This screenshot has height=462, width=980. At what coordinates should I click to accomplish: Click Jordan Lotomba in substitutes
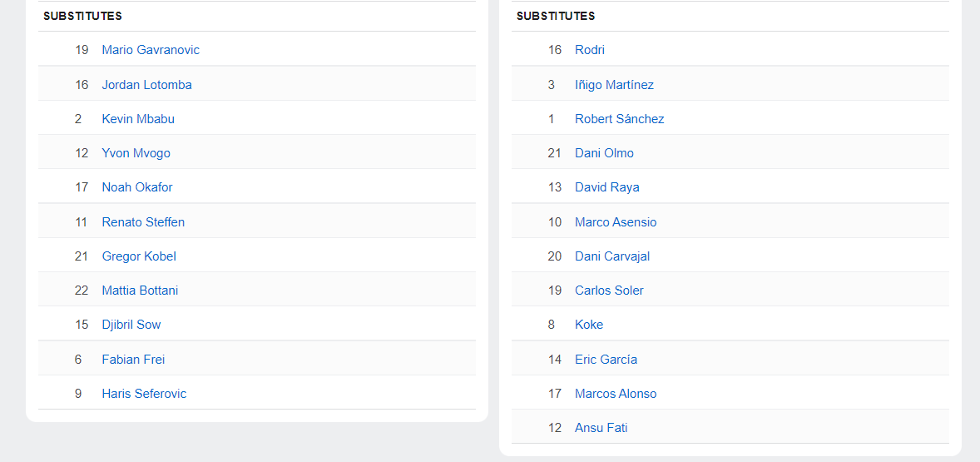point(146,85)
